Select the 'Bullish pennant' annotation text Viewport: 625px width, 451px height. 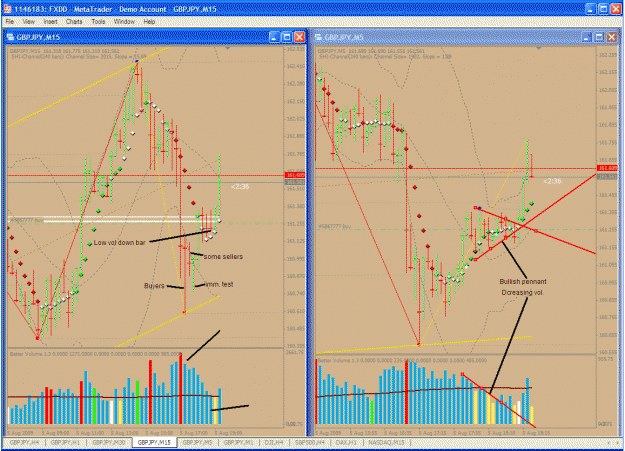tap(523, 282)
